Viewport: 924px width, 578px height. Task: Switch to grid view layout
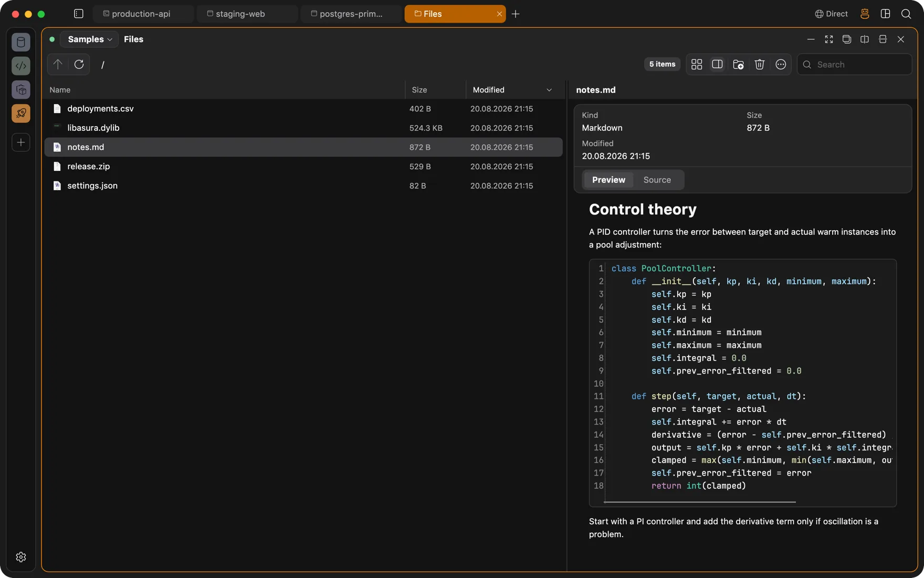(x=697, y=64)
